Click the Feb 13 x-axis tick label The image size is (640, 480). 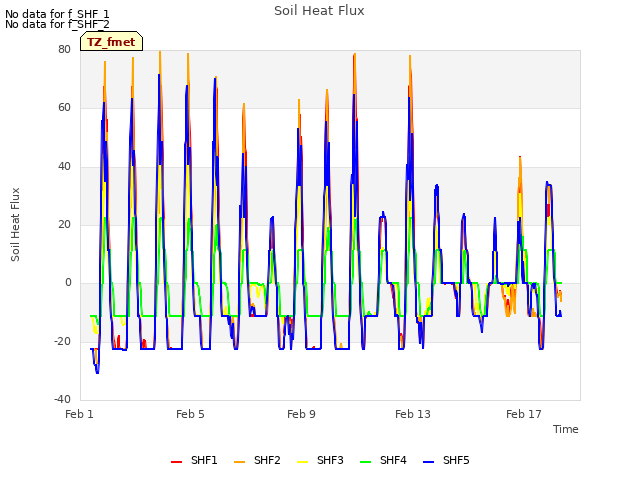413,414
